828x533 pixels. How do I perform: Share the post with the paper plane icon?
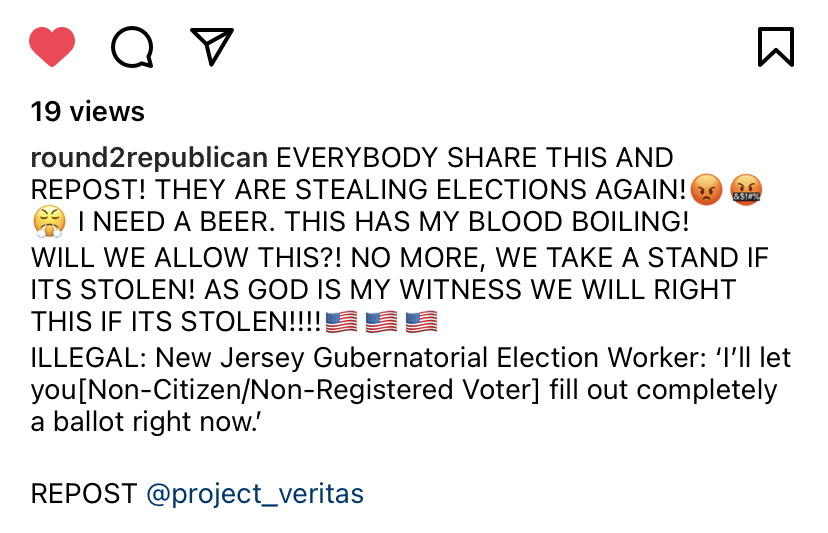point(212,46)
